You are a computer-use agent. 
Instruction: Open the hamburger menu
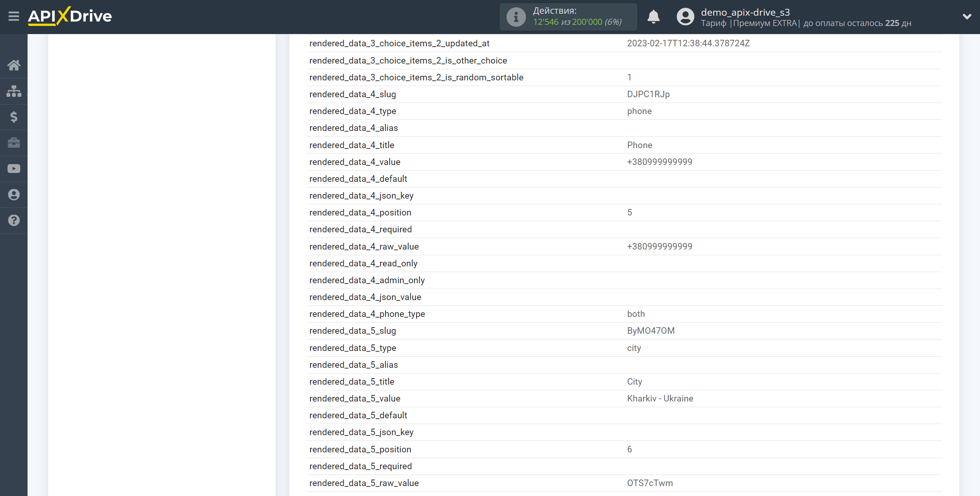tap(14, 16)
